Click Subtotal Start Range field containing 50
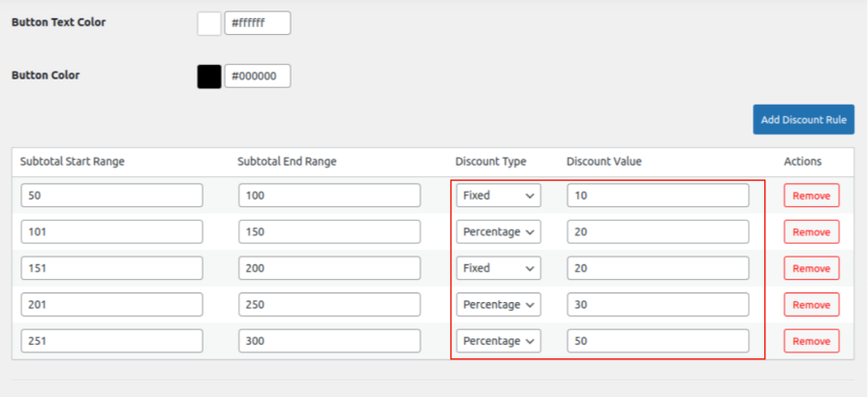Viewport: 868px width, 397px height. click(x=111, y=196)
